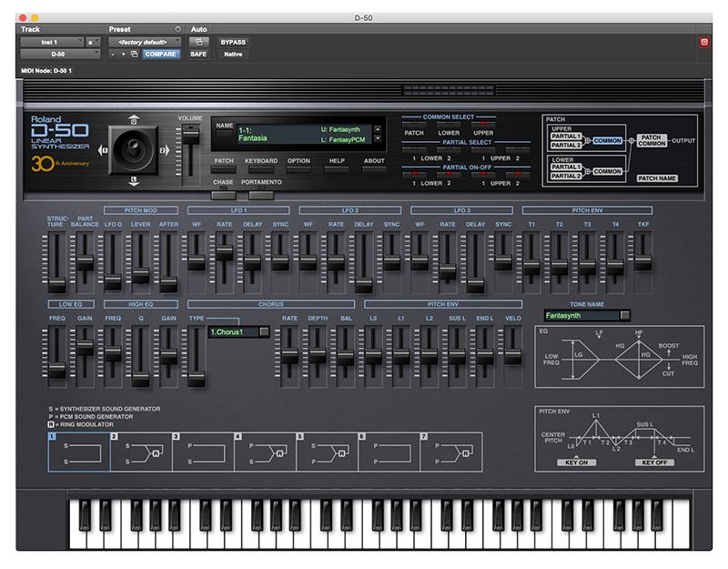The height and width of the screenshot is (569, 728).
Task: Choose structure 3 (PCM and synth)
Action: point(203,452)
